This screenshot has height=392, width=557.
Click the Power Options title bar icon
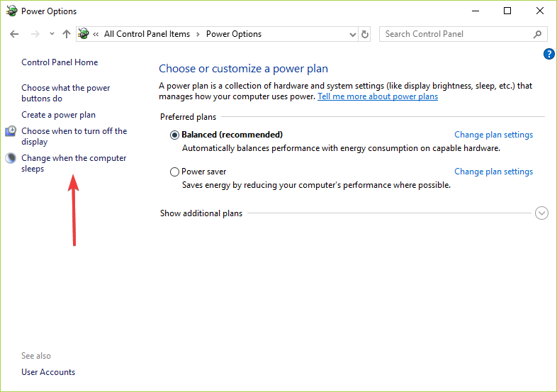(x=11, y=11)
